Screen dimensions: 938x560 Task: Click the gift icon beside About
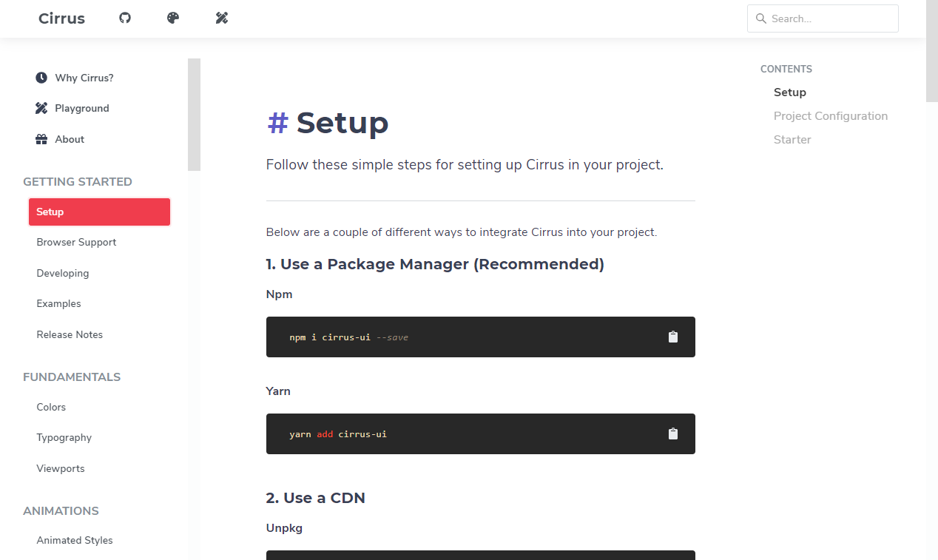tap(41, 139)
